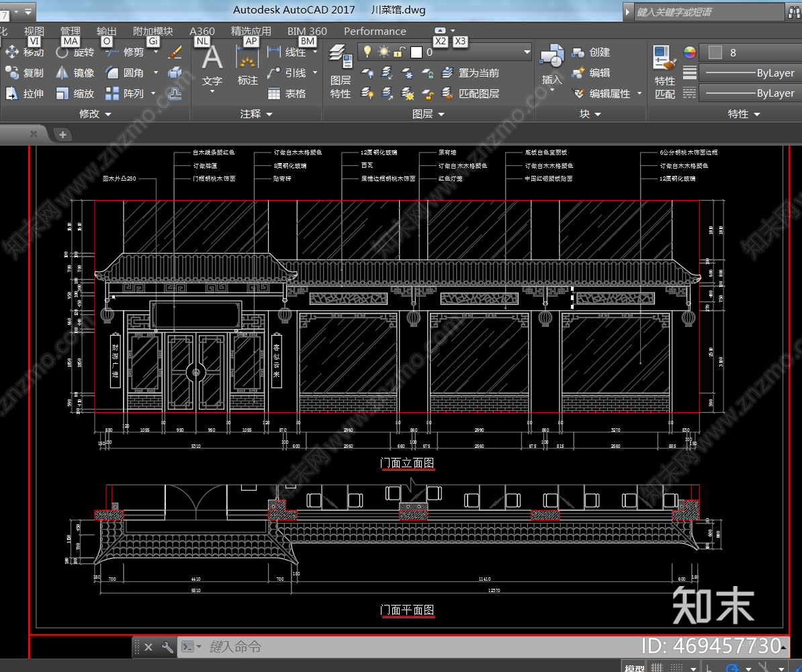Click the Model (模型) space button
Viewport: 802px width, 672px height.
coord(635,667)
